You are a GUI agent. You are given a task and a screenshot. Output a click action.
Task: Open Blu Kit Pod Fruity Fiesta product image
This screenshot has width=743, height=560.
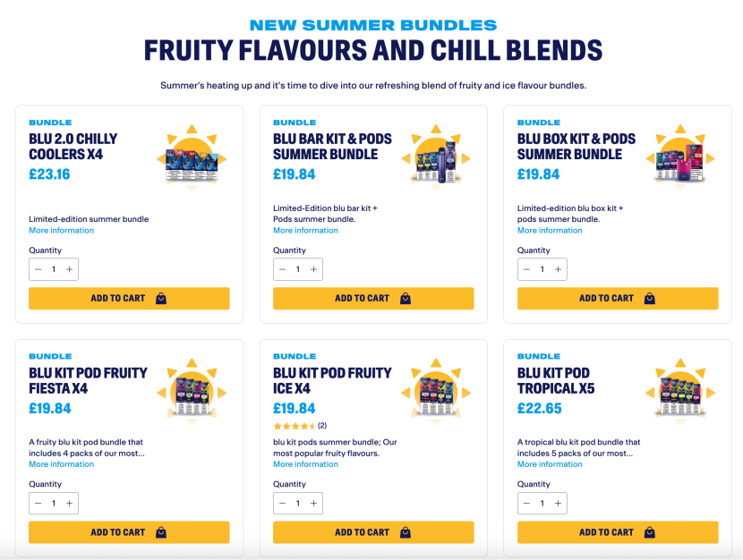(x=192, y=392)
